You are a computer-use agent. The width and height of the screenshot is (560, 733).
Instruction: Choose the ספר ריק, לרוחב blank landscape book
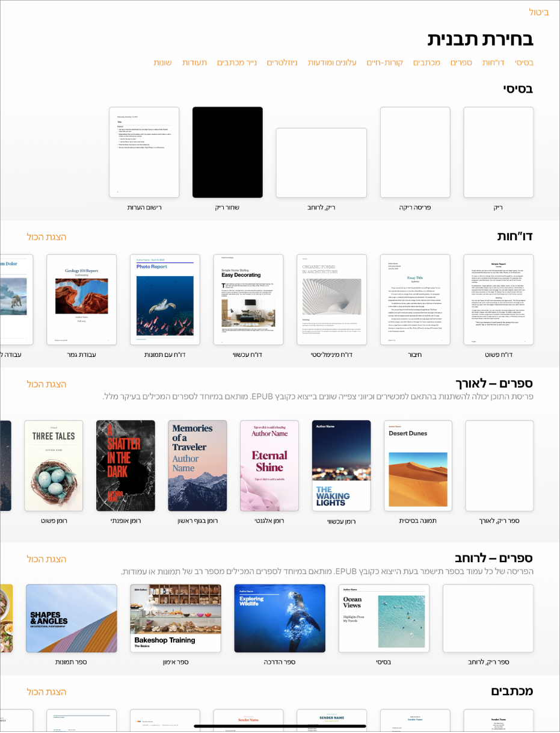488,619
